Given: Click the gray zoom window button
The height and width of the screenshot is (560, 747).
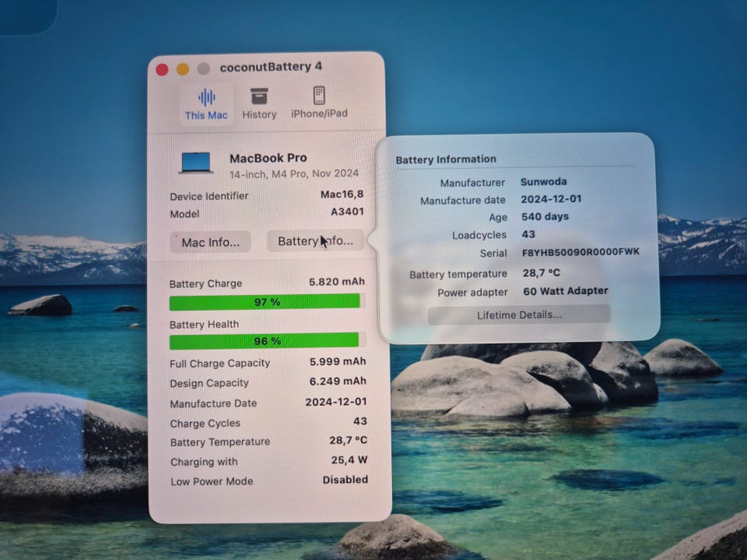Looking at the screenshot, I should point(203,69).
